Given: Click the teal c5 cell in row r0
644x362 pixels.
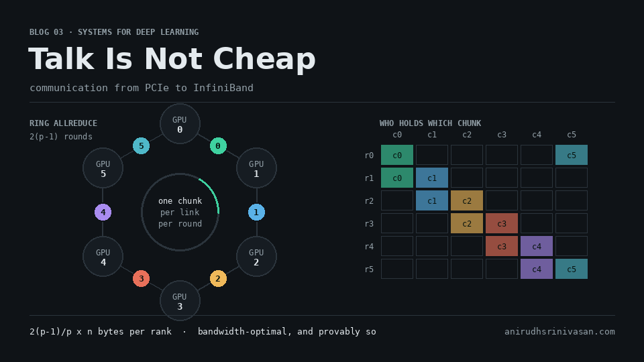Looking at the screenshot, I should click(x=572, y=155).
